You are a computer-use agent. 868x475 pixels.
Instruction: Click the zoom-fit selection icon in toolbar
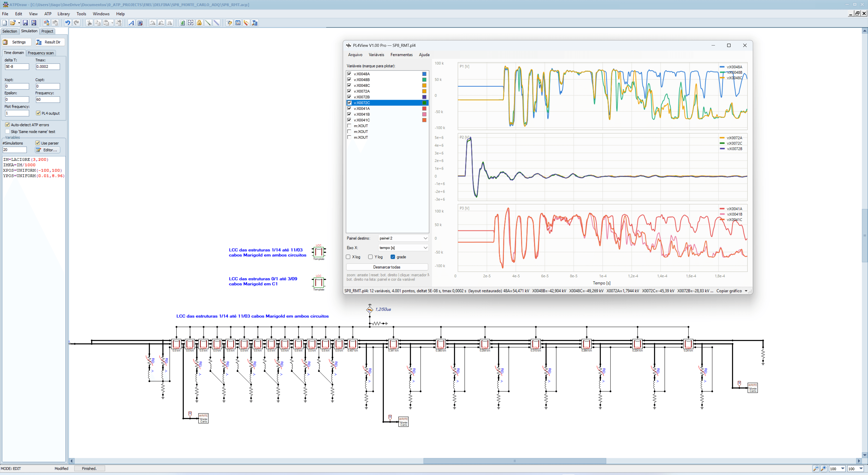[x=191, y=23]
